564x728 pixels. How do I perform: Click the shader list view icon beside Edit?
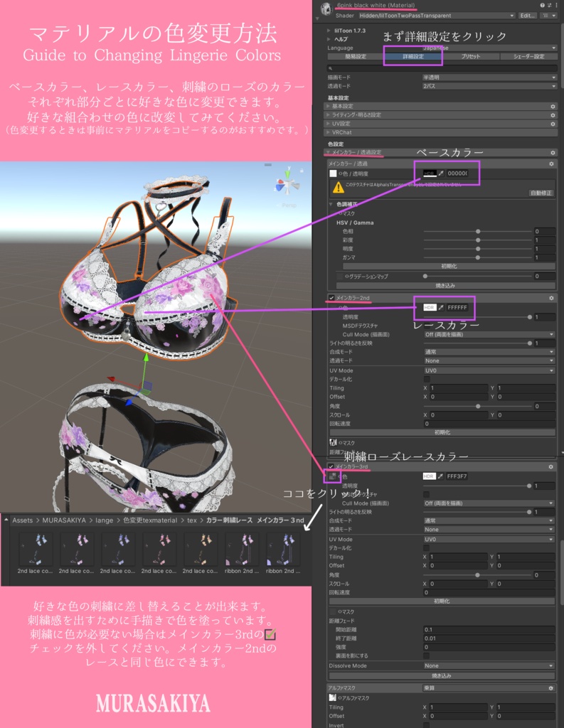(x=548, y=16)
